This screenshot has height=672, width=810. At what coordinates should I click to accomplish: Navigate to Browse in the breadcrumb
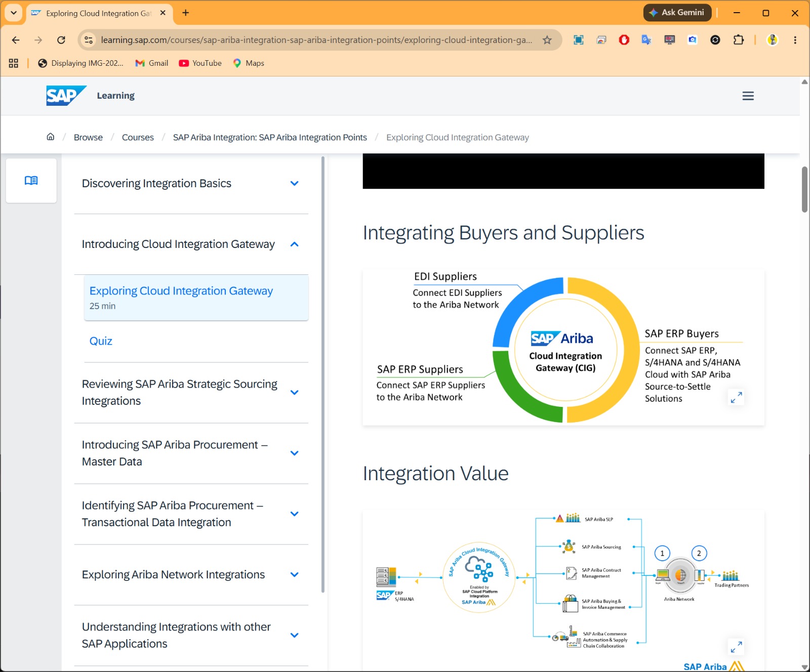point(88,137)
